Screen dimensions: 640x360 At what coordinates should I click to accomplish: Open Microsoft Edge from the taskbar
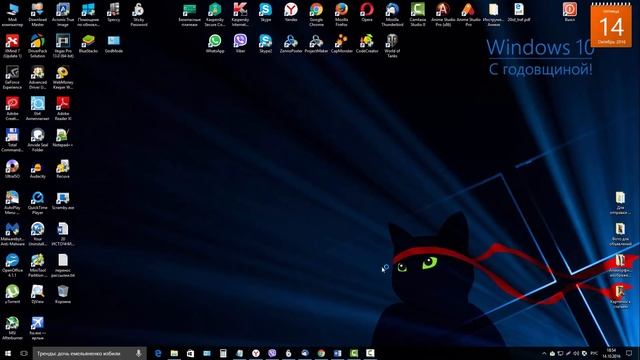click(158, 353)
